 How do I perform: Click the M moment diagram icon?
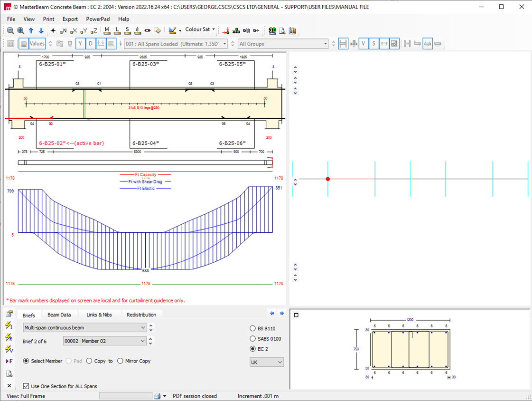(x=107, y=30)
